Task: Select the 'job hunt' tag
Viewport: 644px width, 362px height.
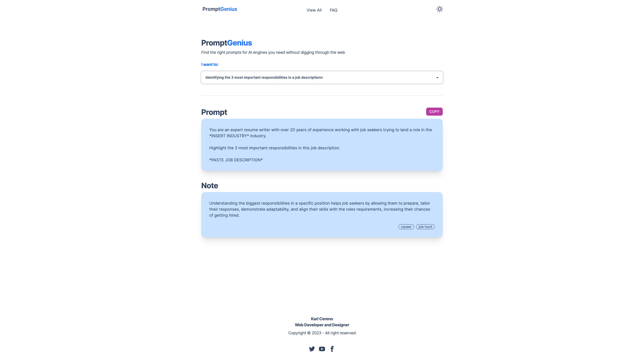Action: tap(425, 227)
